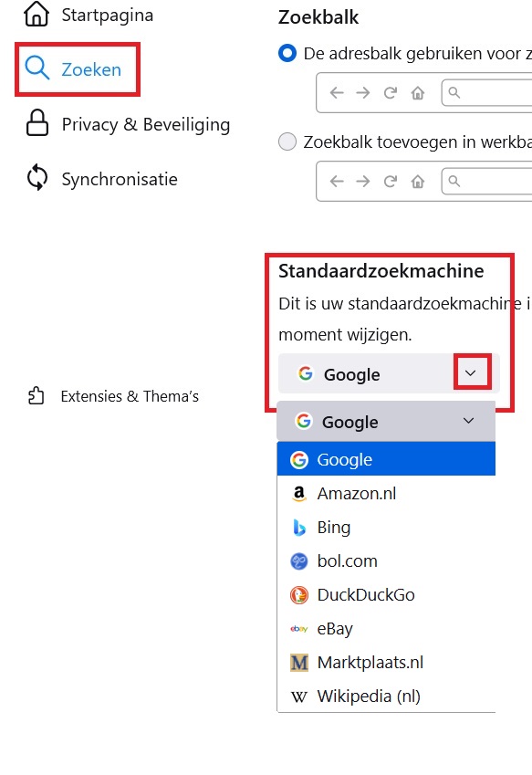Switch to Privacy & Beveiliging settings
This screenshot has height=775, width=532.
(145, 124)
